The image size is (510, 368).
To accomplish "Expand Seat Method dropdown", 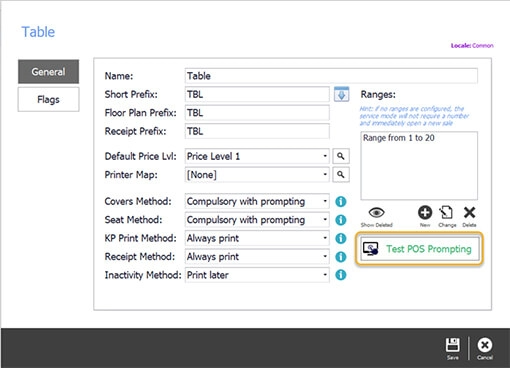I will tap(257, 220).
